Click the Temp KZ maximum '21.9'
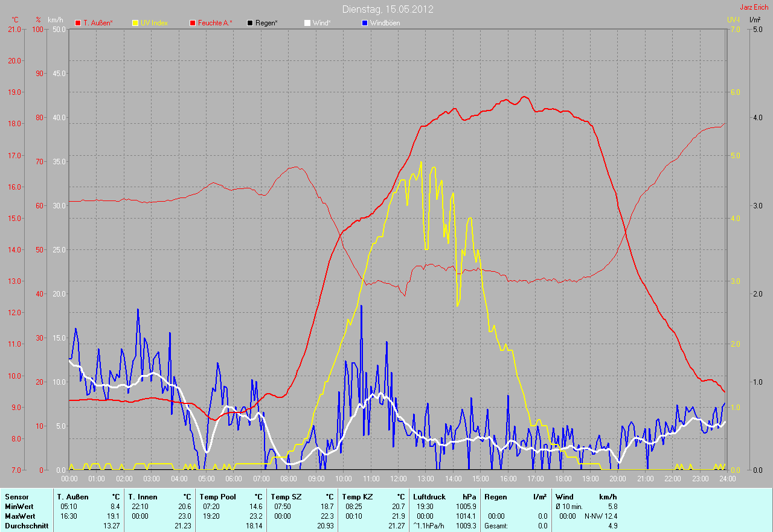773x532 pixels. 397,516
